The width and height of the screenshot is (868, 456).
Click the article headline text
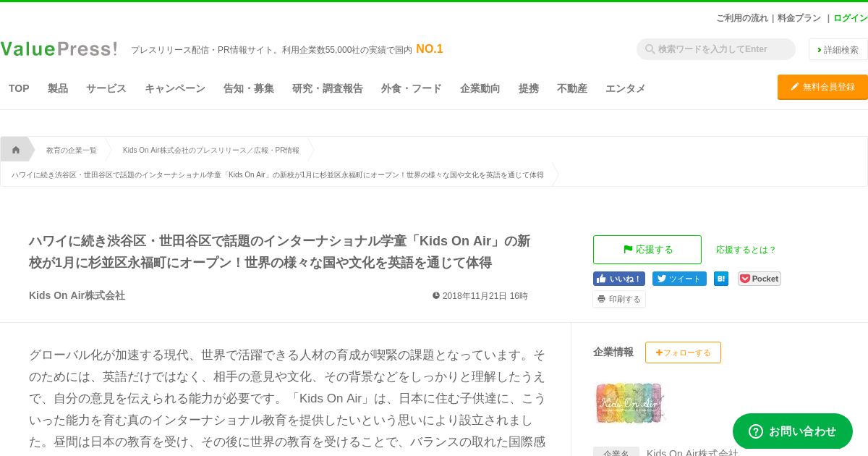[x=279, y=251]
